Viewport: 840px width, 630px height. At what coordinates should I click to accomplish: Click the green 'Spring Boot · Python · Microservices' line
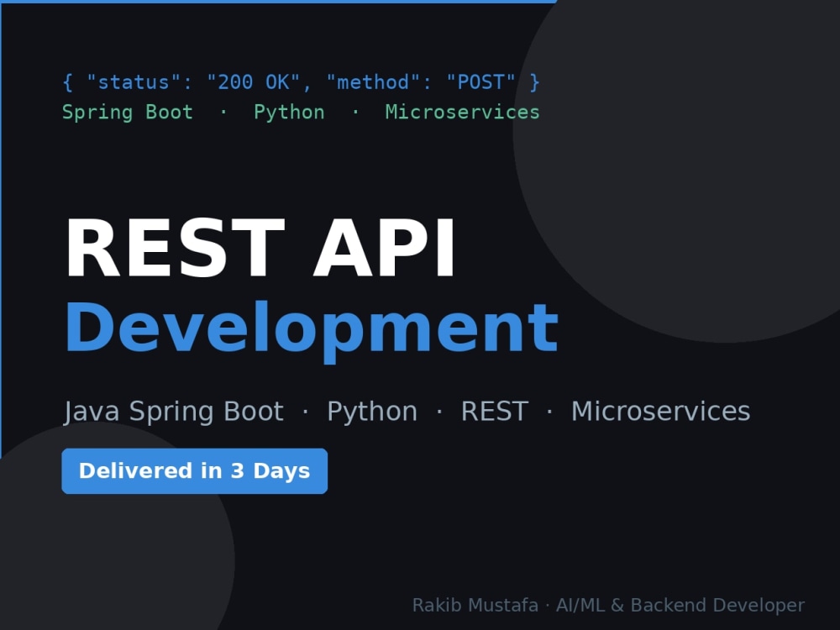[x=301, y=113]
